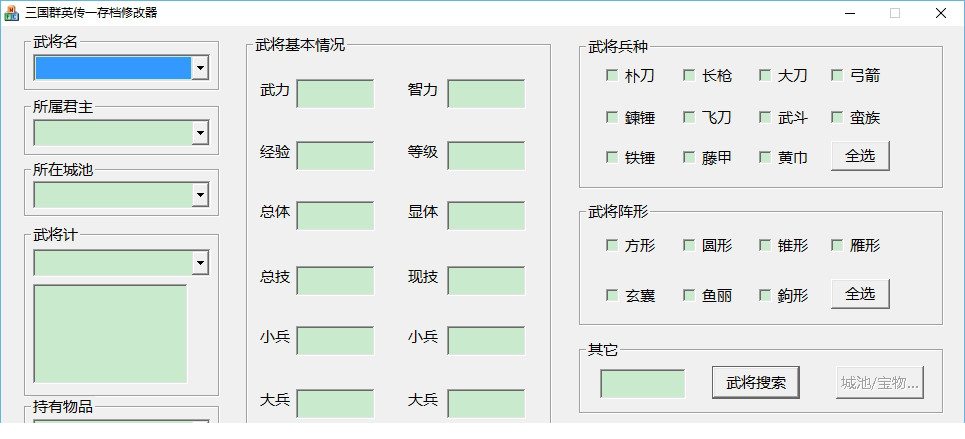965x439 pixels.
Task: Click the 武将计 list box area
Action: [x=110, y=334]
